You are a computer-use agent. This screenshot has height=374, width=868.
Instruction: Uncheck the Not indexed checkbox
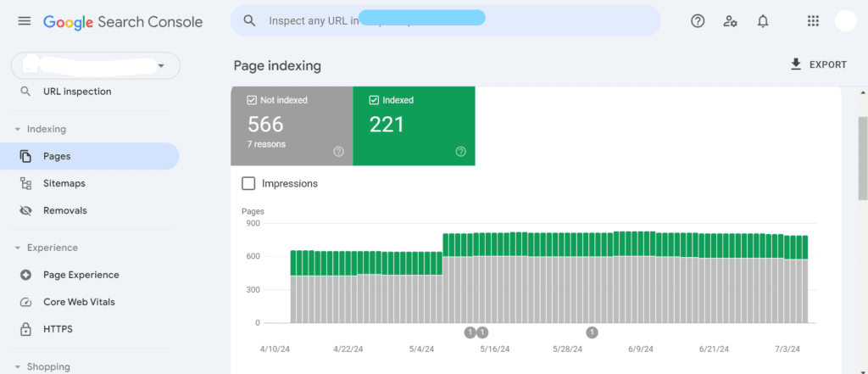click(x=252, y=100)
